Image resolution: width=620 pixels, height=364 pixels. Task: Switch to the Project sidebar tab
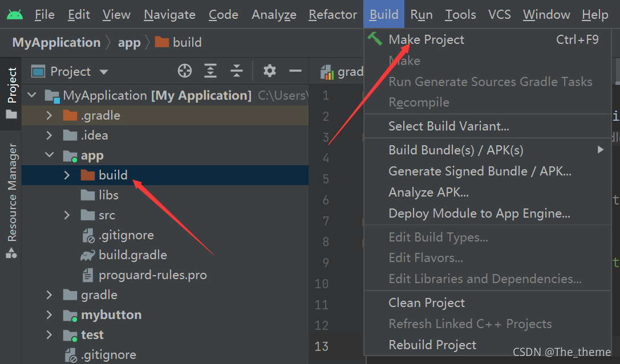pyautogui.click(x=11, y=94)
